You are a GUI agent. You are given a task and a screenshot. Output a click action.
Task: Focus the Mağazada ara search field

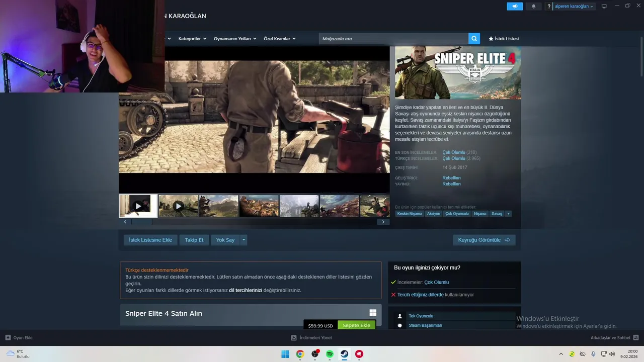393,39
